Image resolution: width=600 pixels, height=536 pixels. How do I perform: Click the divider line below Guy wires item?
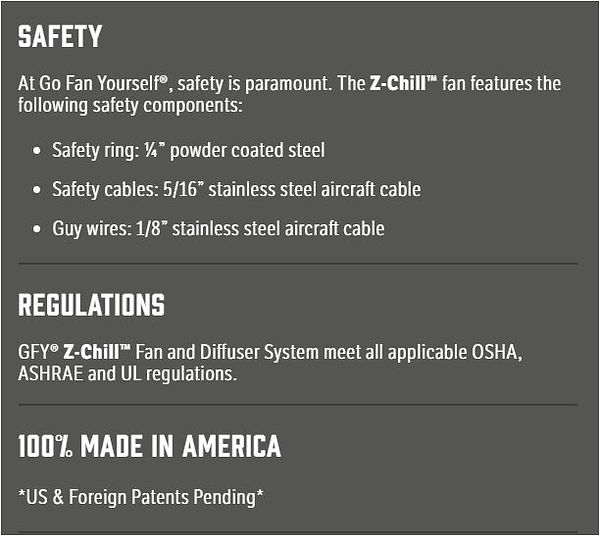tap(298, 264)
